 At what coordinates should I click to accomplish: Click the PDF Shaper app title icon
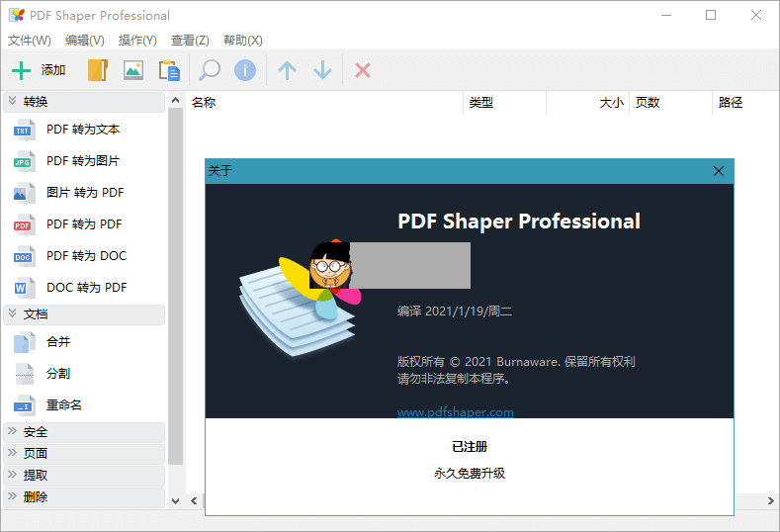pyautogui.click(x=17, y=16)
